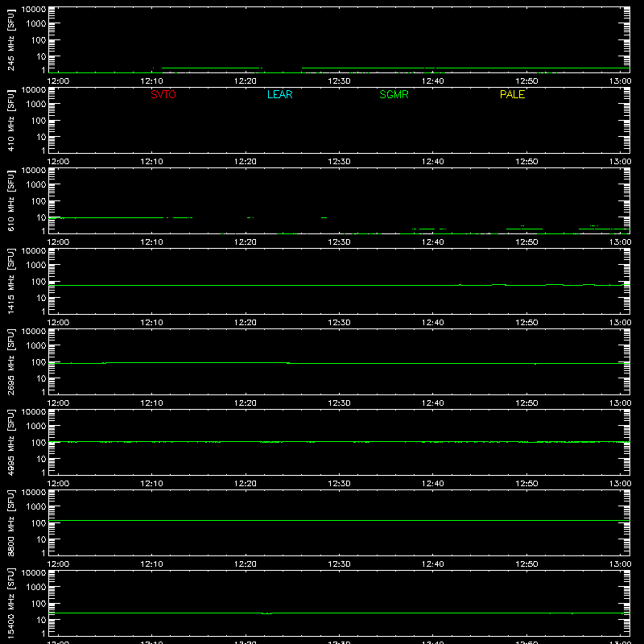Click the 12:40 time label under 610 MHz panel
Image resolution: width=644 pixels, height=644 pixels.
432,242
